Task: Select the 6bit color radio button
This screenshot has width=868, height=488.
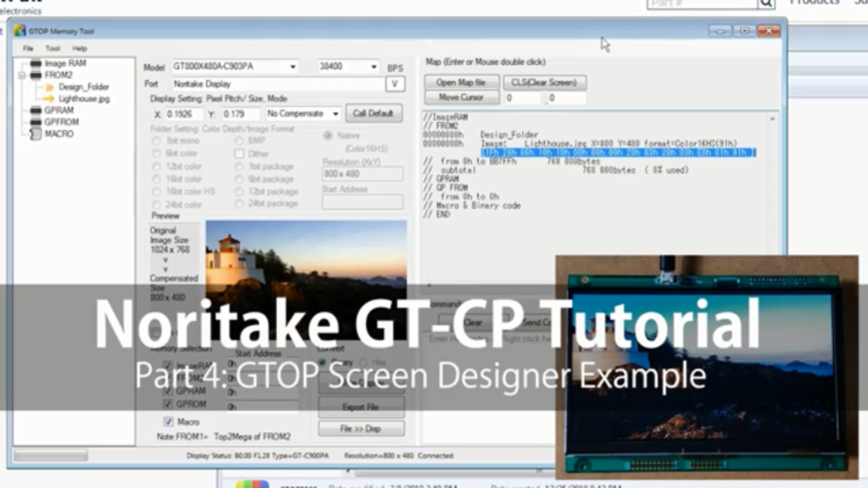Action: (157, 154)
